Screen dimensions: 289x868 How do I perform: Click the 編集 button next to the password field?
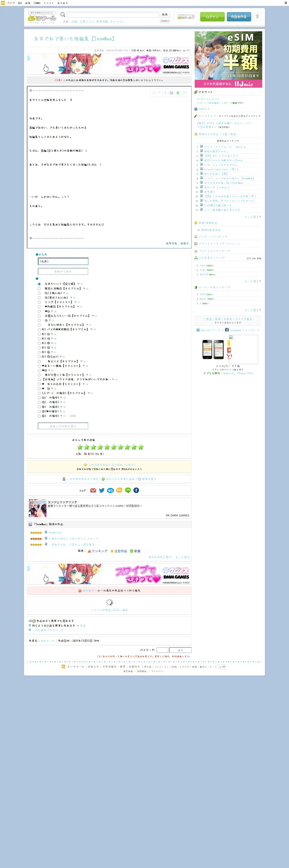click(180, 650)
